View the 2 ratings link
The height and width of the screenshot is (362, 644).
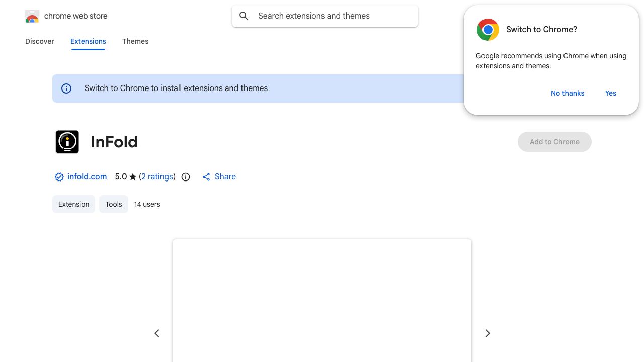tap(157, 177)
